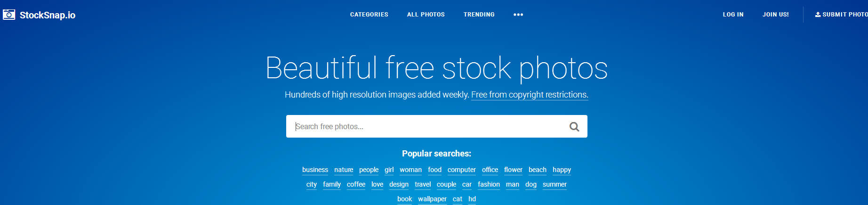Click the StockSnap.io camera logo icon
The height and width of the screenshot is (205, 868).
(x=9, y=15)
